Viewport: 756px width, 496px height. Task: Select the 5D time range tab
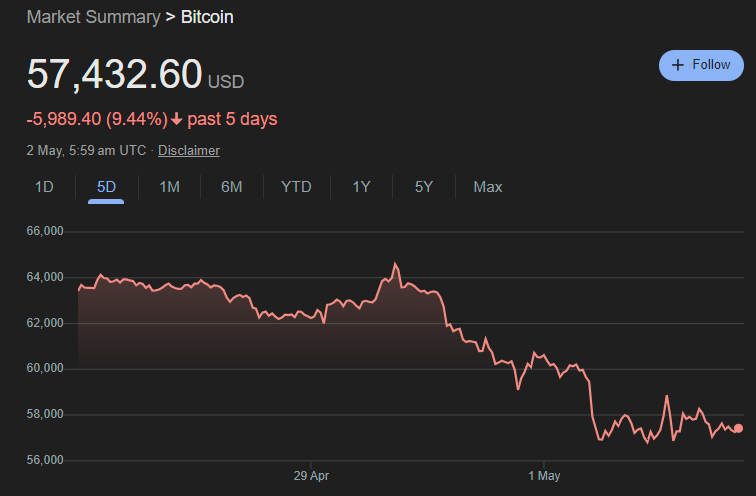pos(106,187)
